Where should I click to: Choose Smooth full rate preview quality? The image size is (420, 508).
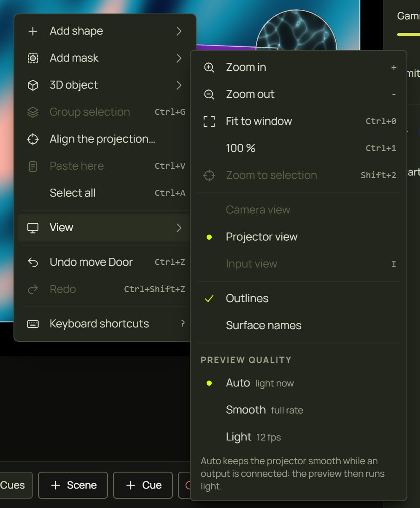pyautogui.click(x=299, y=410)
